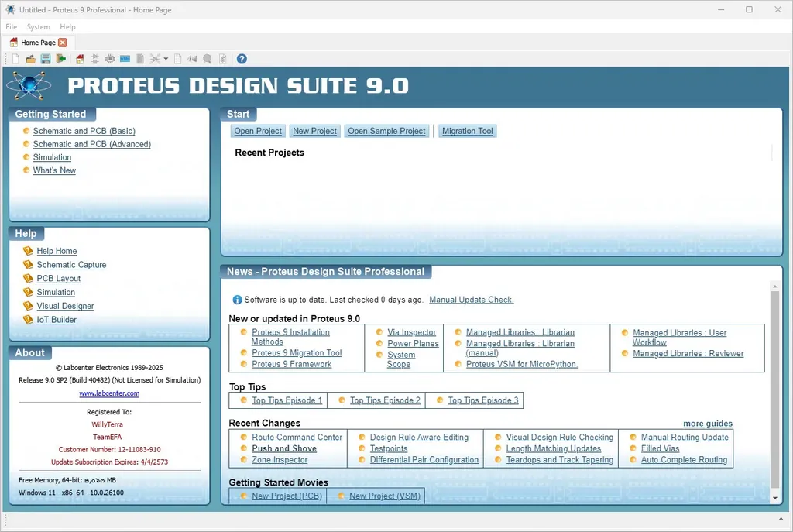Open New Project (PCB) movie link
This screenshot has width=793, height=532.
coord(287,496)
